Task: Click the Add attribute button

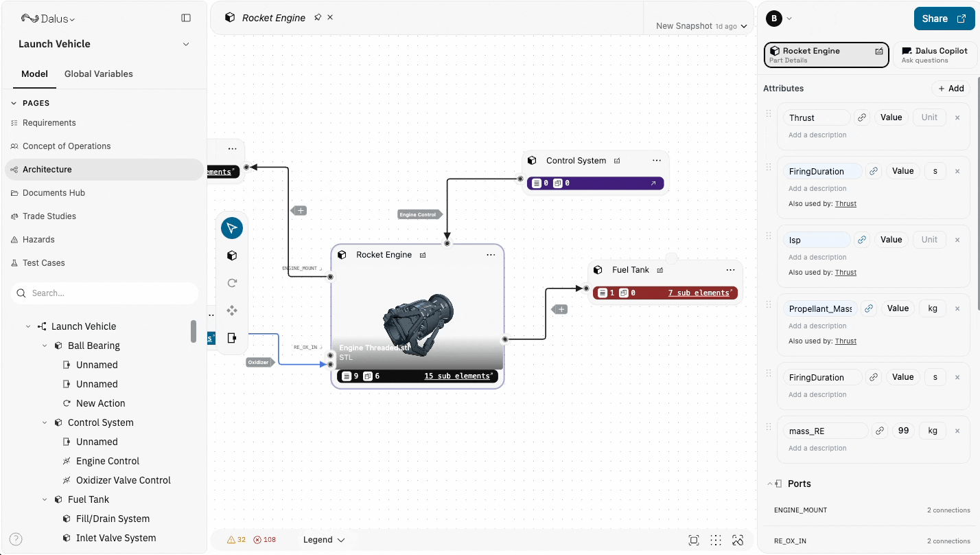Action: pos(950,89)
